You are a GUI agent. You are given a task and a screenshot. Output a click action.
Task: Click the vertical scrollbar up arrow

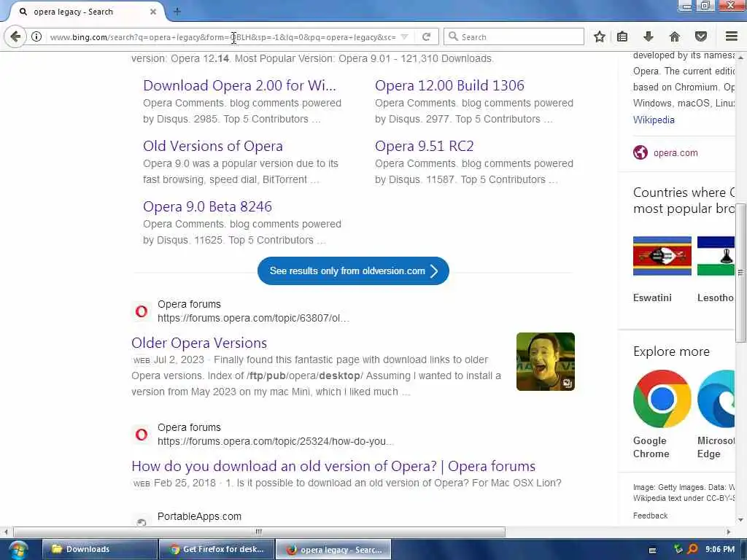tap(740, 56)
